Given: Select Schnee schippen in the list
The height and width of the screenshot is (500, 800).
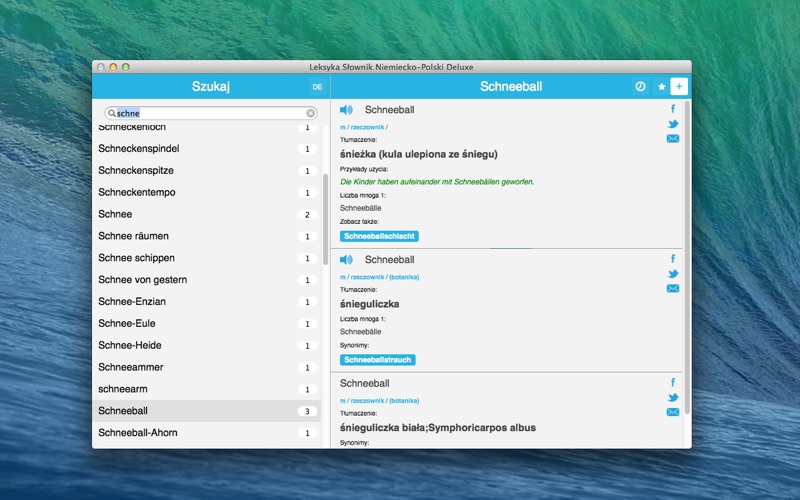Looking at the screenshot, I should (207, 258).
